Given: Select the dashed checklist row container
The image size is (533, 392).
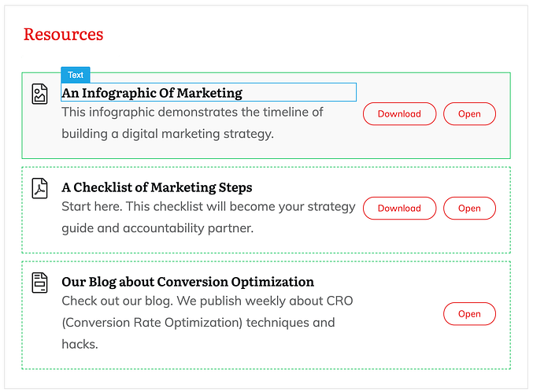Looking at the screenshot, I should pos(268,242).
